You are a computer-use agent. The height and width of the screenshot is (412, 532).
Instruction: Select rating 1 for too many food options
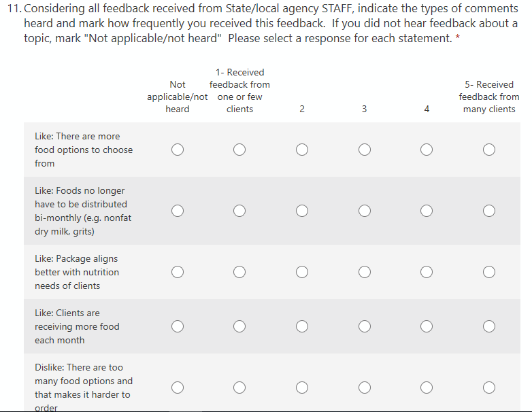coord(239,388)
